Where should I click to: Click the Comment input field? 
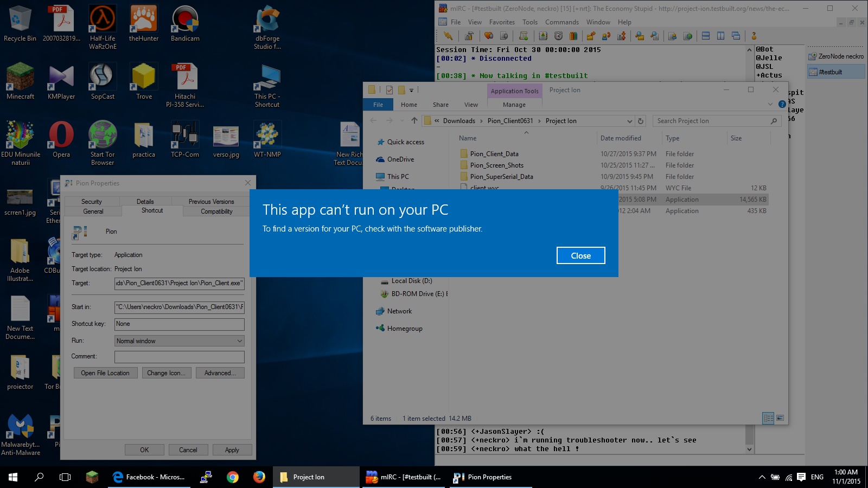180,357
